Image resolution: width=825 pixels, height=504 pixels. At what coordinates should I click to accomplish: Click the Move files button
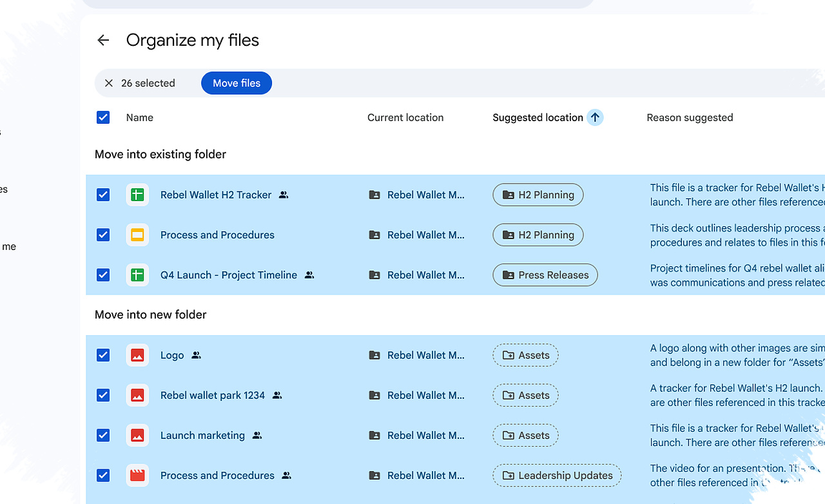point(237,83)
